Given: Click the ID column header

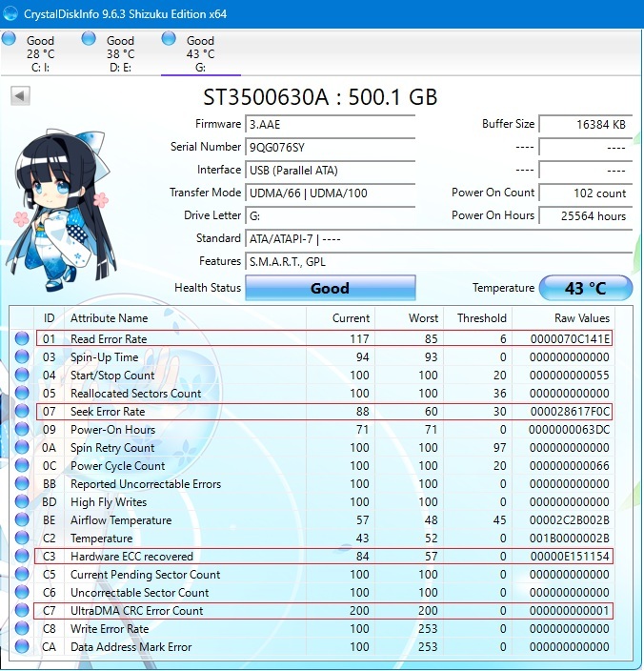Looking at the screenshot, I should 50,318.
